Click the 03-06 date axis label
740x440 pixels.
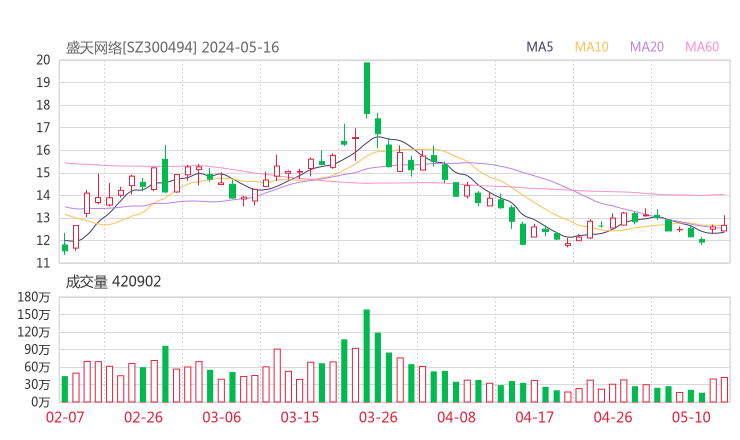tap(221, 417)
